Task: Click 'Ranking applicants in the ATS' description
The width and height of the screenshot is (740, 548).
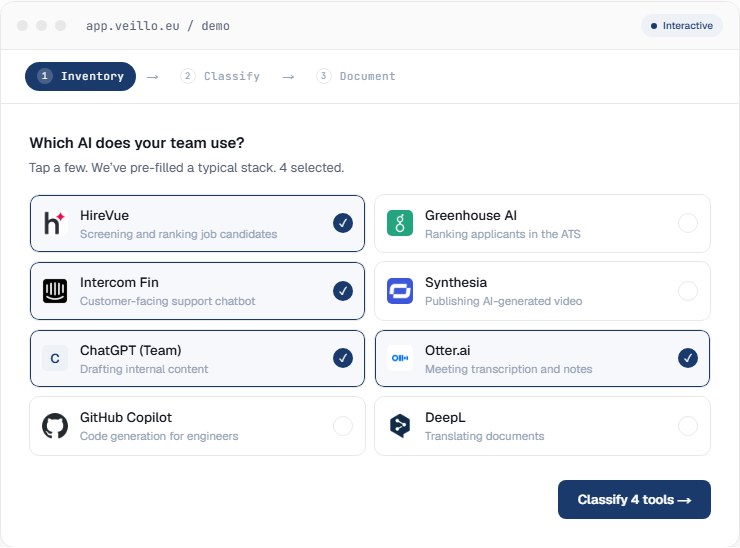Action: [503, 234]
